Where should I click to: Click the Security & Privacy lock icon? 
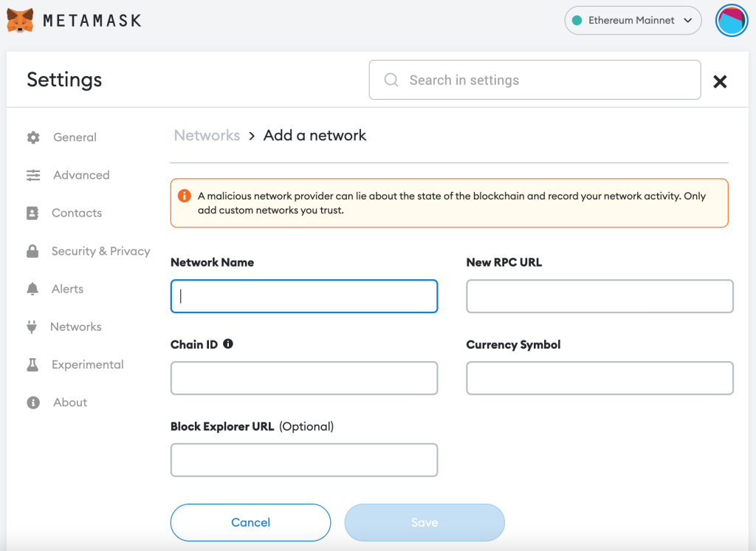point(32,251)
